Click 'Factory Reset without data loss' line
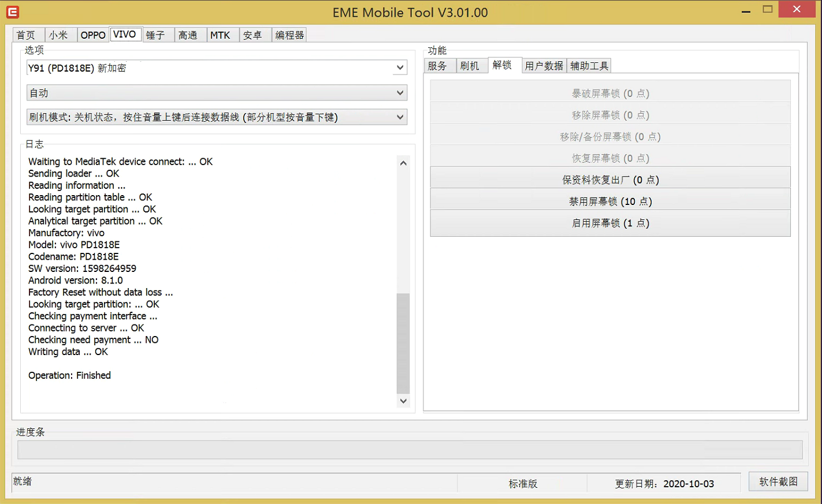This screenshot has width=822, height=504. 101,292
